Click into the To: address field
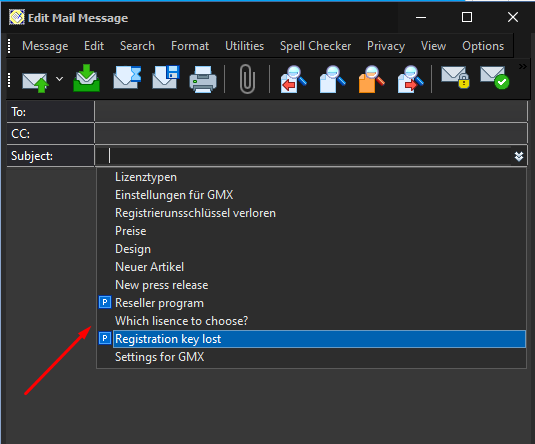The image size is (535, 444). click(x=311, y=112)
